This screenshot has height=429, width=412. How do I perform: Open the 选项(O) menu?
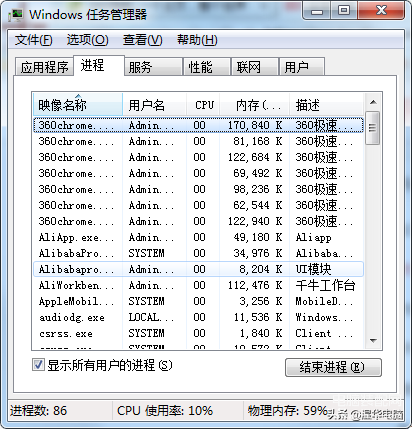tap(87, 40)
